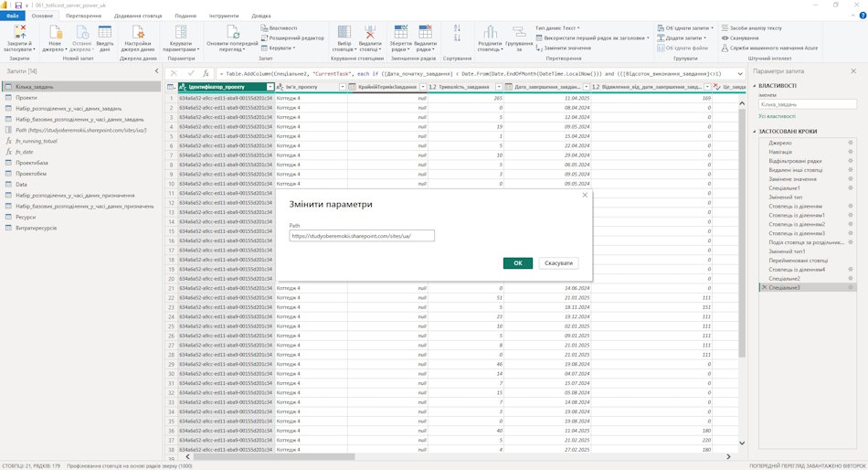Image resolution: width=868 pixels, height=470 pixels.
Task: Click Замінити значення in the ribbon
Action: click(x=563, y=48)
